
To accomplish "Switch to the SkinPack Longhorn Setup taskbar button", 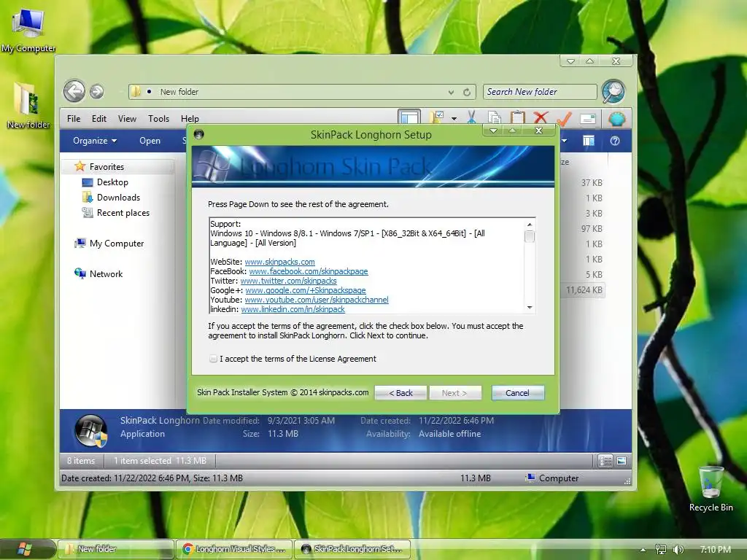I will point(352,549).
